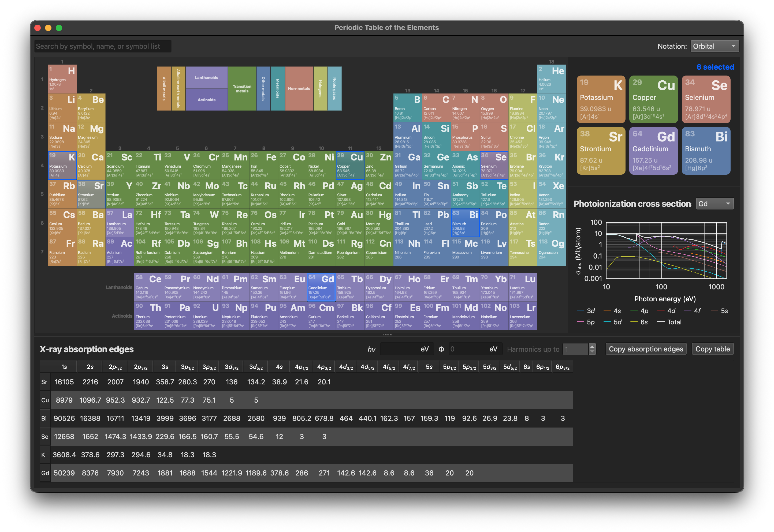Click the Halogens legend swatch

tap(320, 89)
